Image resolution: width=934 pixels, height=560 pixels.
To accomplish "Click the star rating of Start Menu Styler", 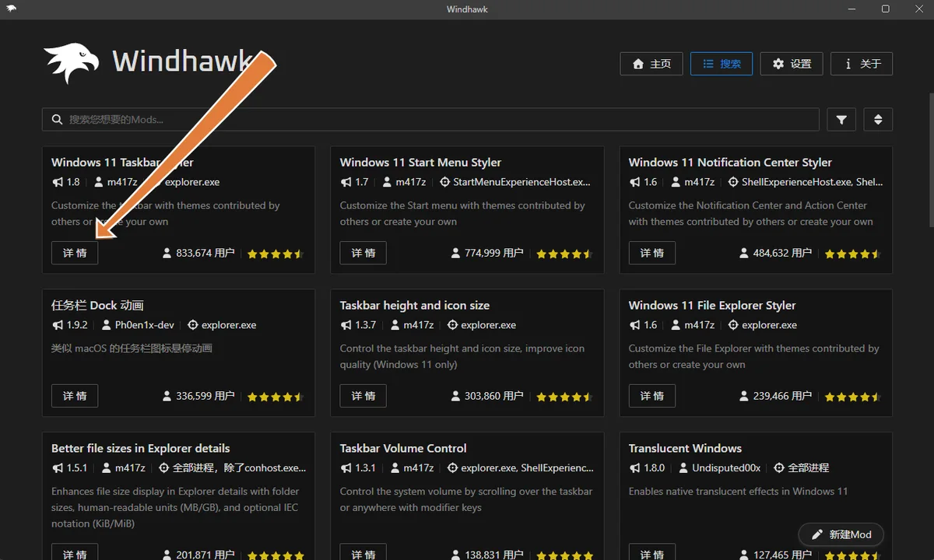I will click(564, 254).
